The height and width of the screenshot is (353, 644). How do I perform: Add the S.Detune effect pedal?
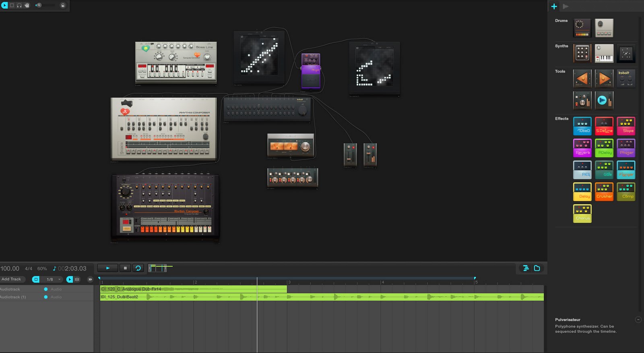[x=604, y=126]
